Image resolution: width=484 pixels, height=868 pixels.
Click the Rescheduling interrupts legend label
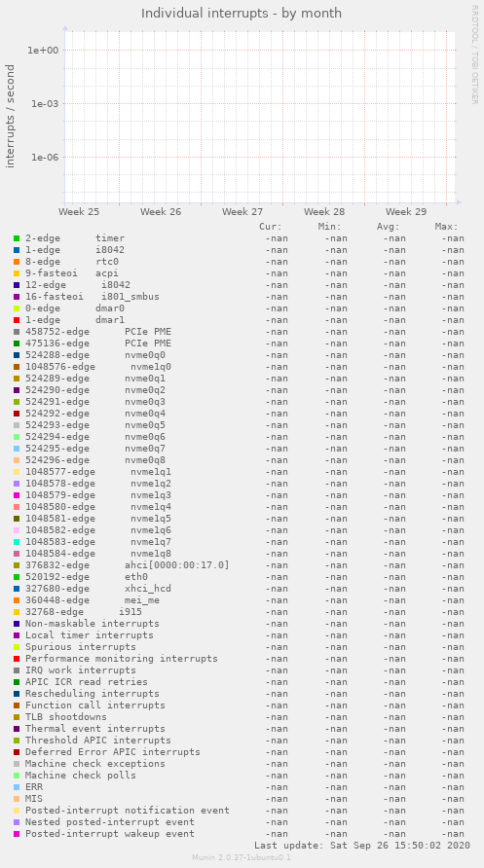pos(92,694)
